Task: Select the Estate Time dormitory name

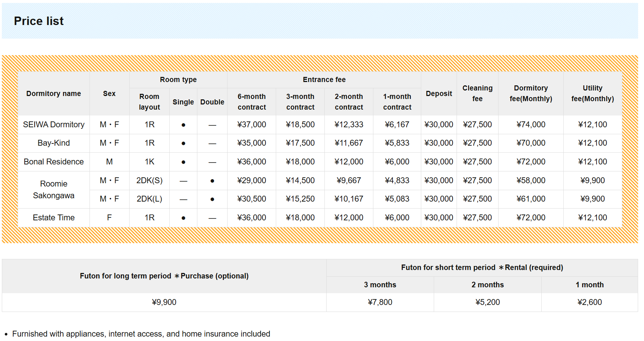Action: [54, 218]
